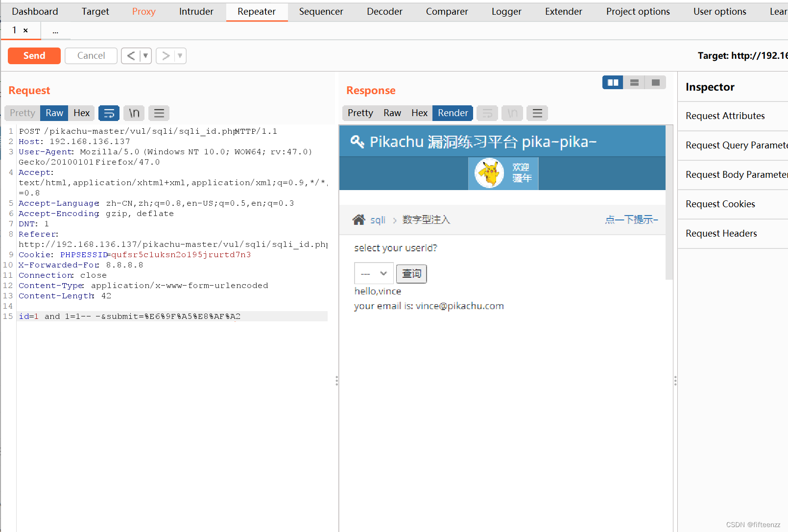Switch to top-bottom stacked layout
This screenshot has height=532, width=788.
tap(634, 82)
